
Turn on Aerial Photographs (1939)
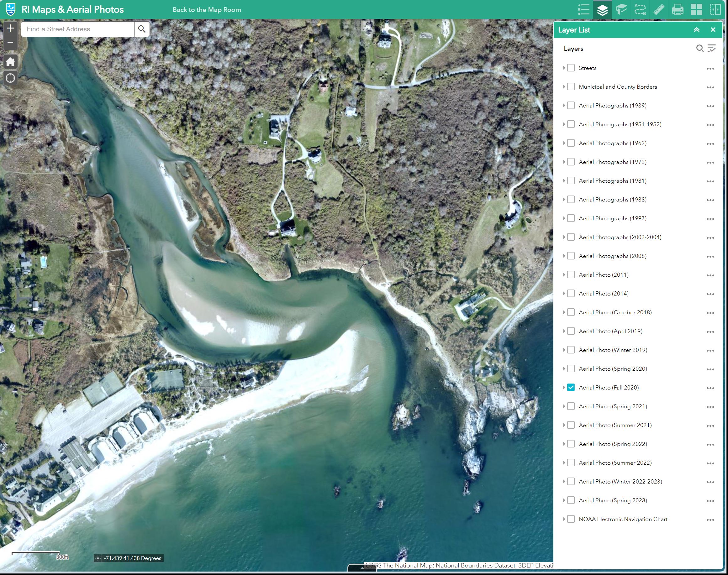[571, 105]
